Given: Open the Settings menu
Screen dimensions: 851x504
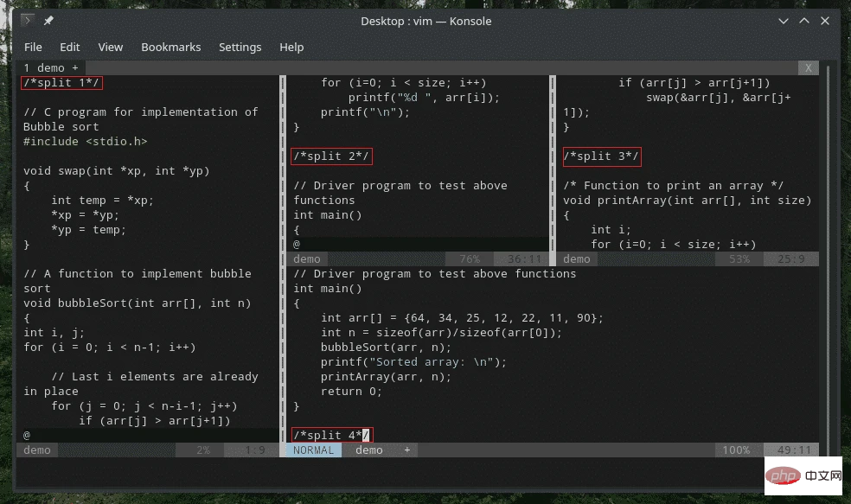Looking at the screenshot, I should 240,47.
